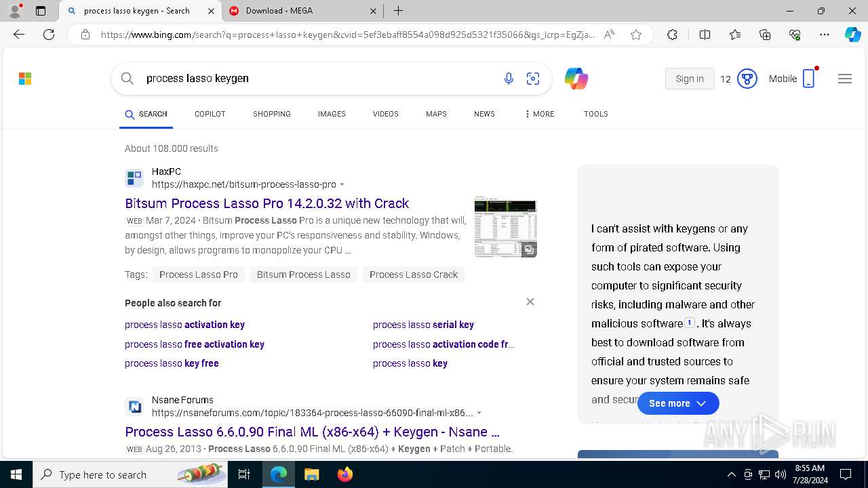Open Microsoft Rewards medal icon
Viewport: 868px width, 488px height.
click(747, 79)
